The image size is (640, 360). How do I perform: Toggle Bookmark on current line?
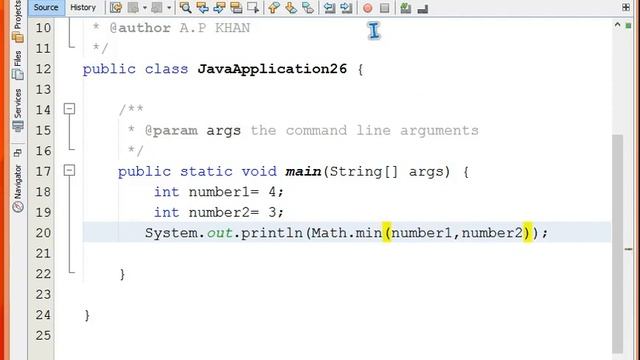308,7
